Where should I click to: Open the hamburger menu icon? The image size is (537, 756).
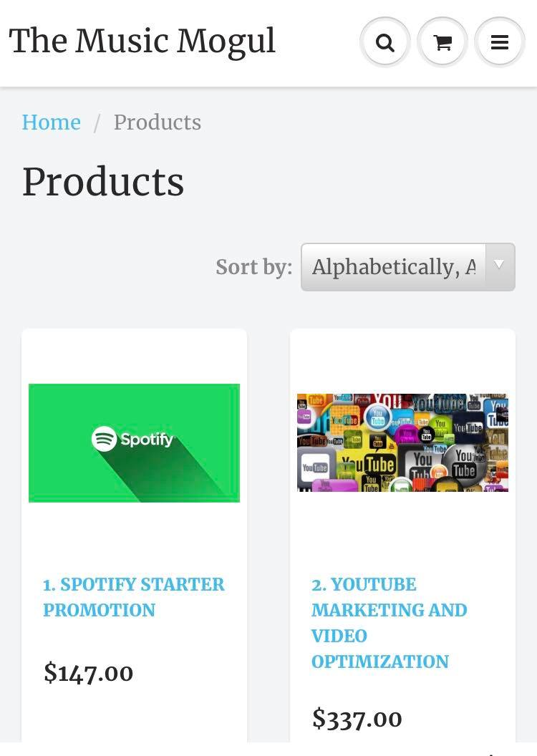coord(500,43)
